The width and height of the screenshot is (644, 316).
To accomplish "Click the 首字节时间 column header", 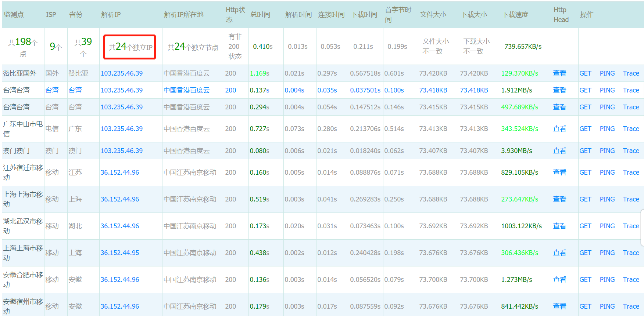I will pos(398,15).
